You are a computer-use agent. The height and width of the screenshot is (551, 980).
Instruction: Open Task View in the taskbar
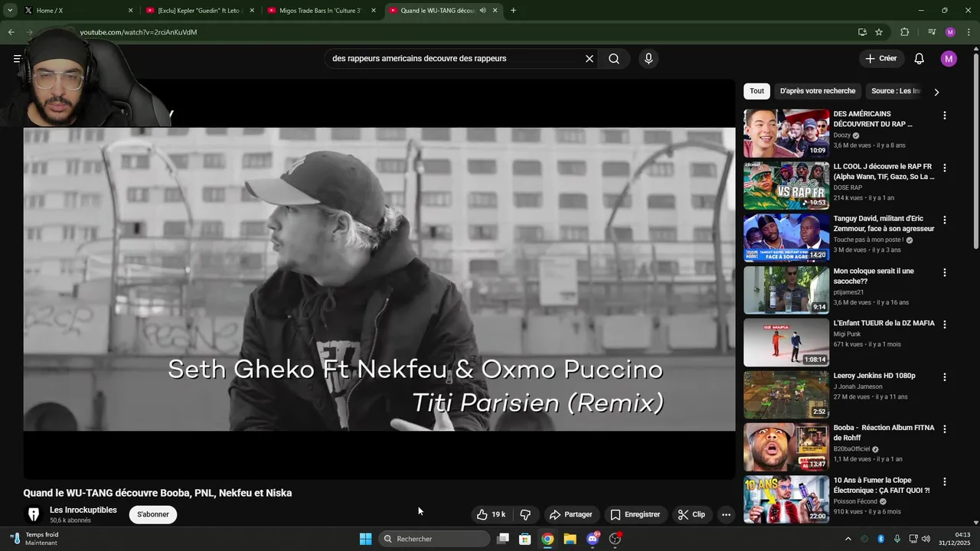[503, 539]
